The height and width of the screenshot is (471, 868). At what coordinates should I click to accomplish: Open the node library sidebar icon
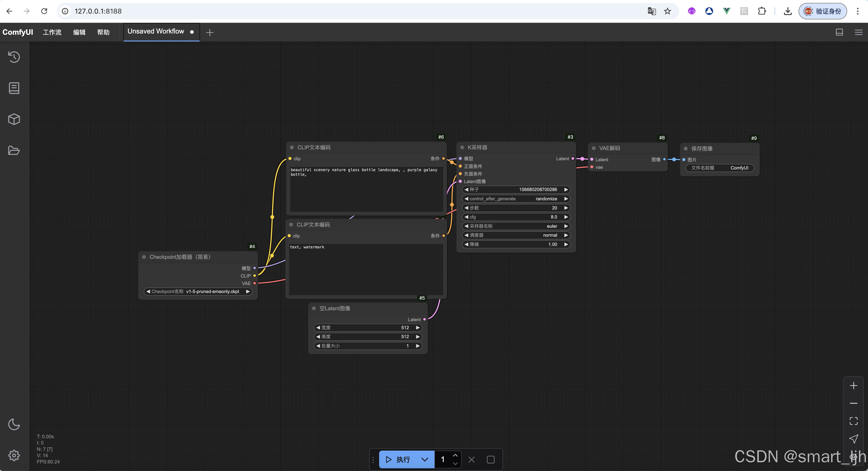[14, 88]
